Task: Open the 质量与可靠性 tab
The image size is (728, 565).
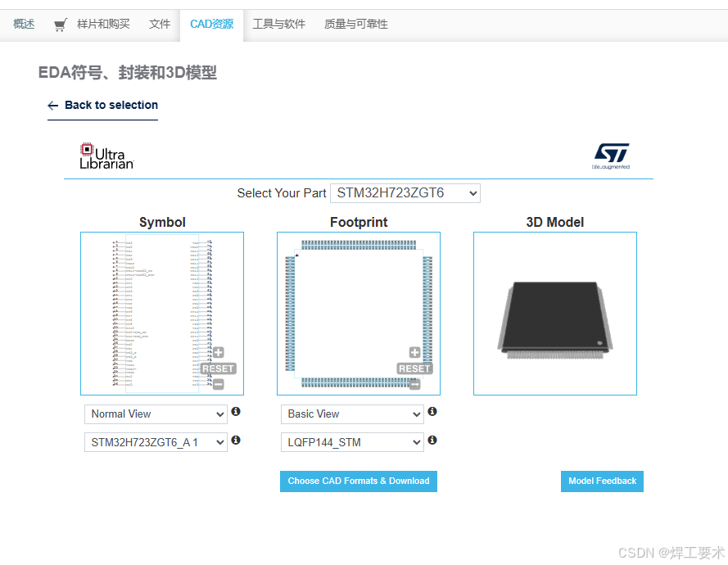Action: [x=356, y=24]
